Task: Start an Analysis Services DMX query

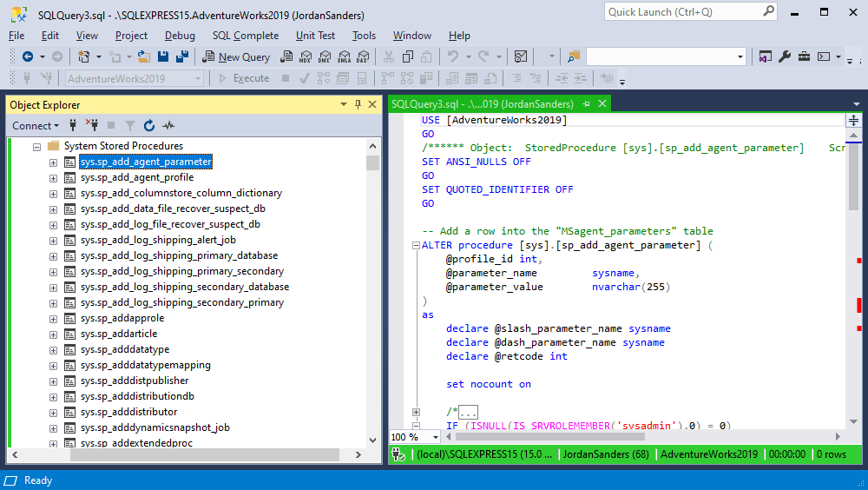Action: pos(325,56)
